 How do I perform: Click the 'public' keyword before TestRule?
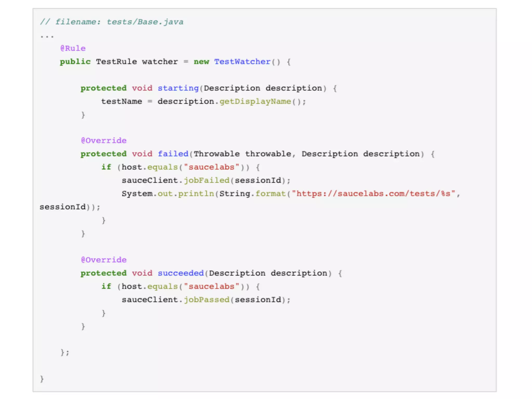click(75, 62)
